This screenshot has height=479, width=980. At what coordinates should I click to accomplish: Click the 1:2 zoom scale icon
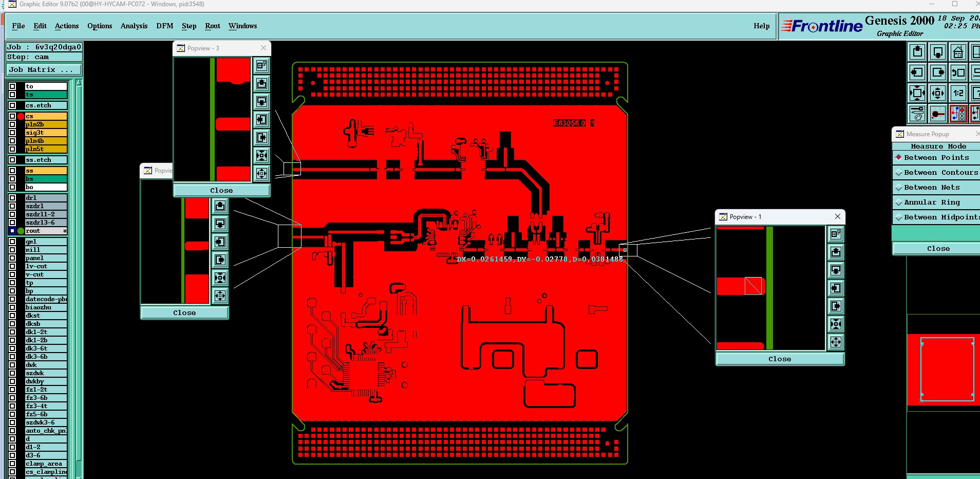(x=958, y=94)
